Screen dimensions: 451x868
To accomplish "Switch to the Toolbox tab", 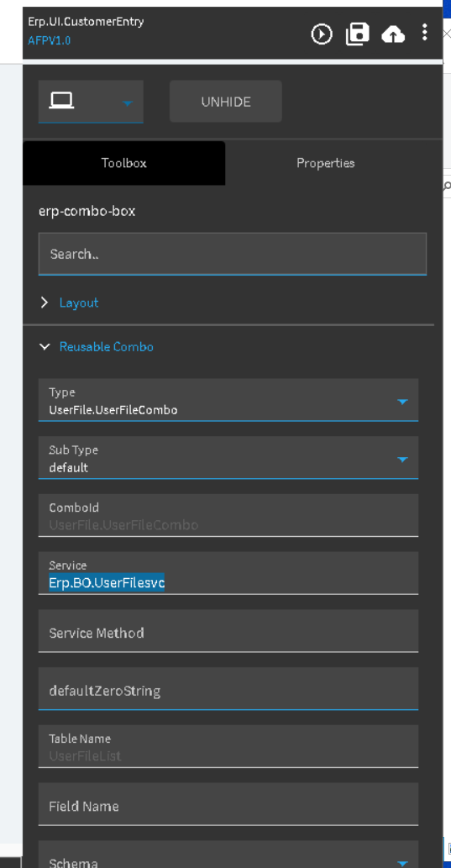I will click(x=124, y=163).
